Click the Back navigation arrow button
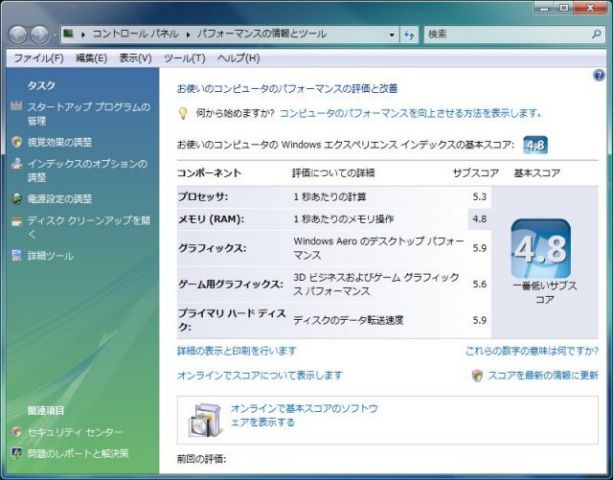 point(21,34)
